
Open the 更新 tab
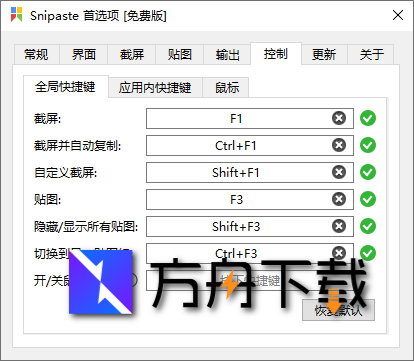tap(324, 54)
